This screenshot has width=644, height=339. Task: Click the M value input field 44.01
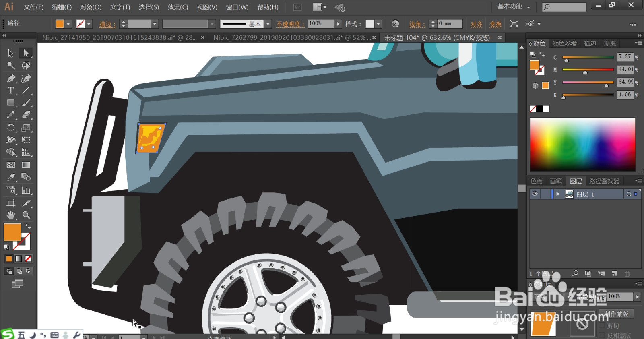tap(625, 69)
